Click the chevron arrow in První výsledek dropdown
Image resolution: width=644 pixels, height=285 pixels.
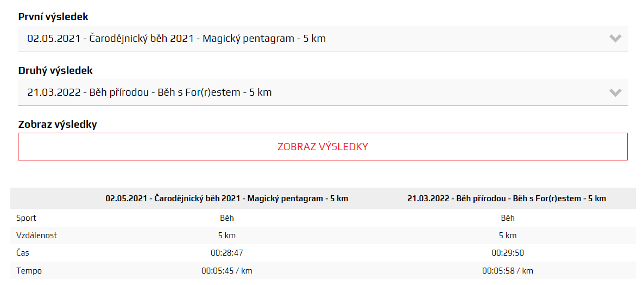[x=615, y=39]
